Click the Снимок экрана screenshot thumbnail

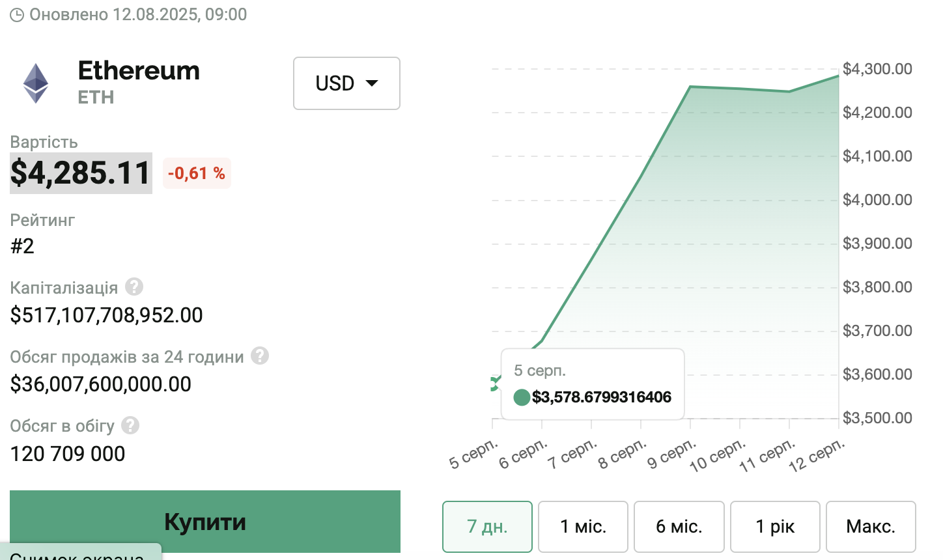tap(78, 553)
